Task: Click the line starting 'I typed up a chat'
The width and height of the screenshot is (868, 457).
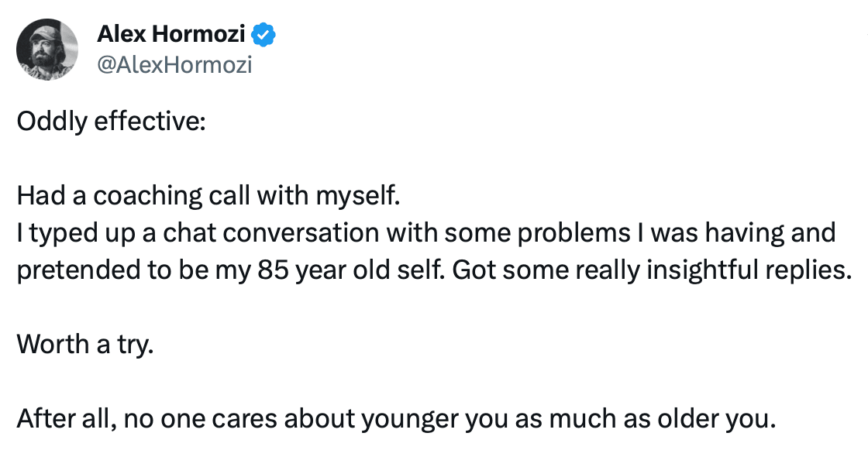Action: tap(425, 232)
